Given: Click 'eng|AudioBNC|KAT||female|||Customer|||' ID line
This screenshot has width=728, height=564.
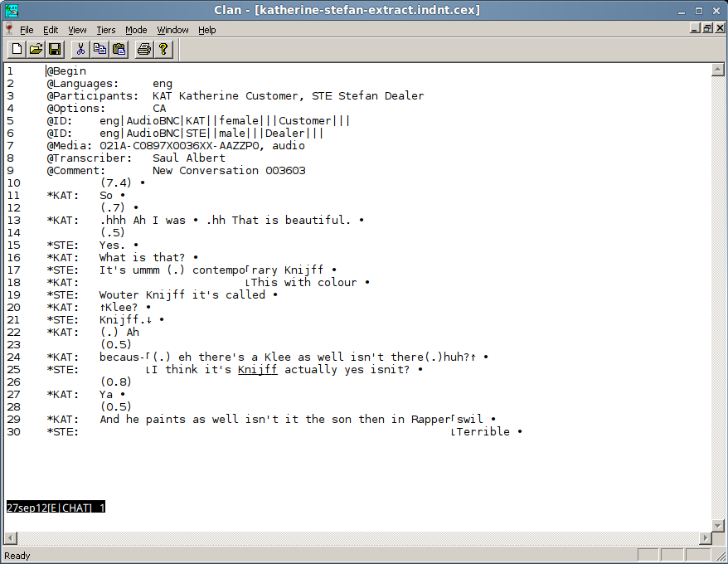Looking at the screenshot, I should coord(225,121).
